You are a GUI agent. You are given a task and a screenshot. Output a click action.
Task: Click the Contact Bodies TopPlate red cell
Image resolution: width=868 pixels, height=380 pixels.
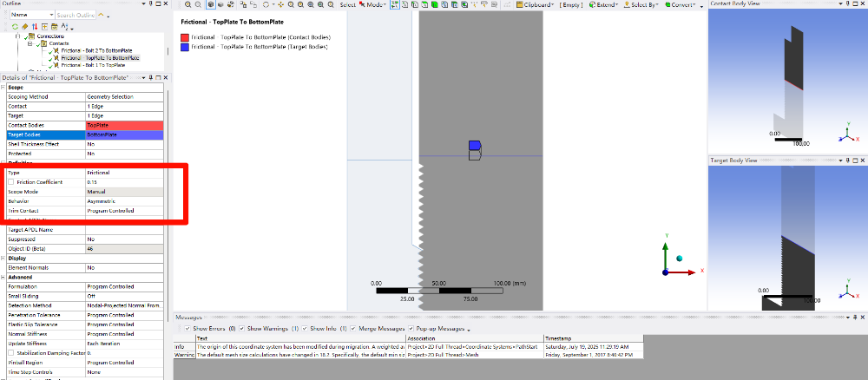click(x=124, y=126)
